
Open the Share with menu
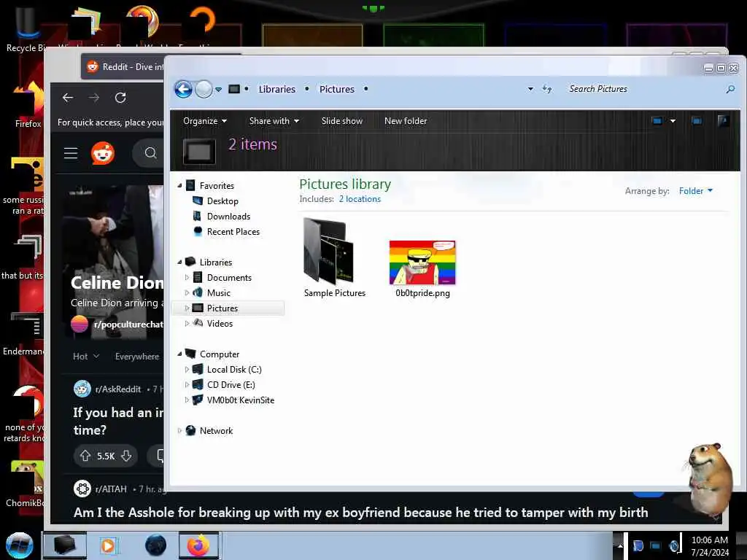point(274,121)
